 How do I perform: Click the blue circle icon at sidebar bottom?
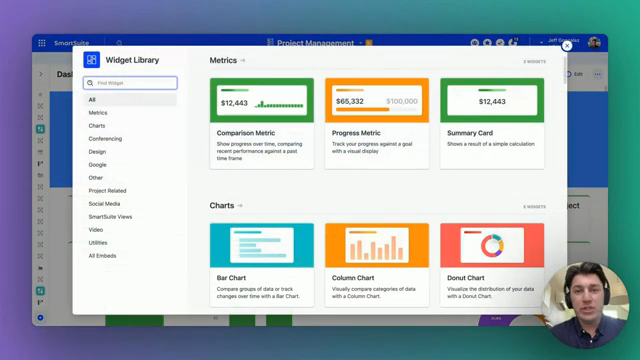coord(40,318)
